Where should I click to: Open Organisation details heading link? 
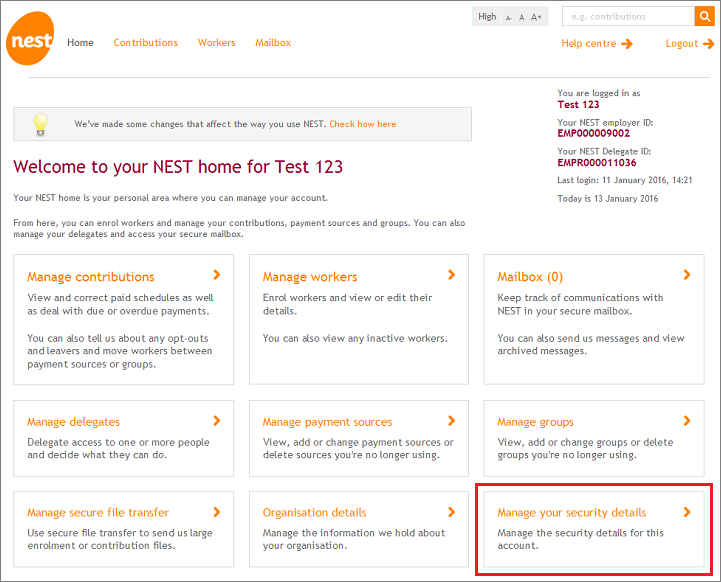coord(315,513)
